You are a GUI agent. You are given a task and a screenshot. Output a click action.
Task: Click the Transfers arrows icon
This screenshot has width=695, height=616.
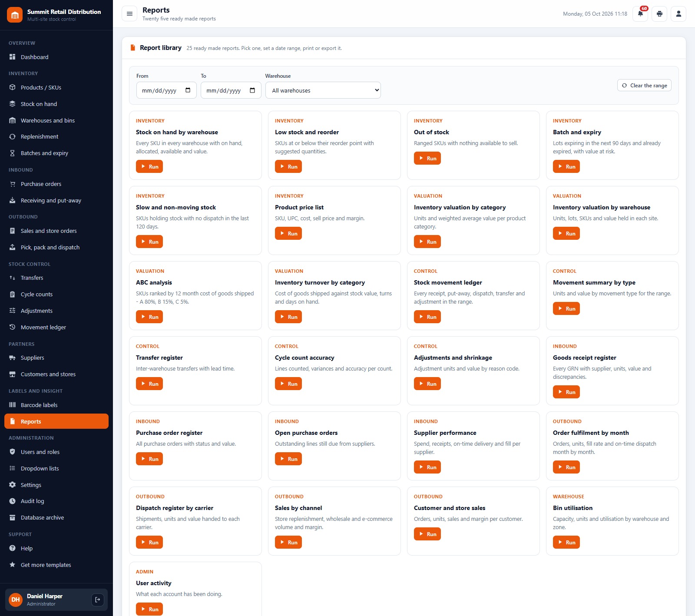(x=13, y=278)
